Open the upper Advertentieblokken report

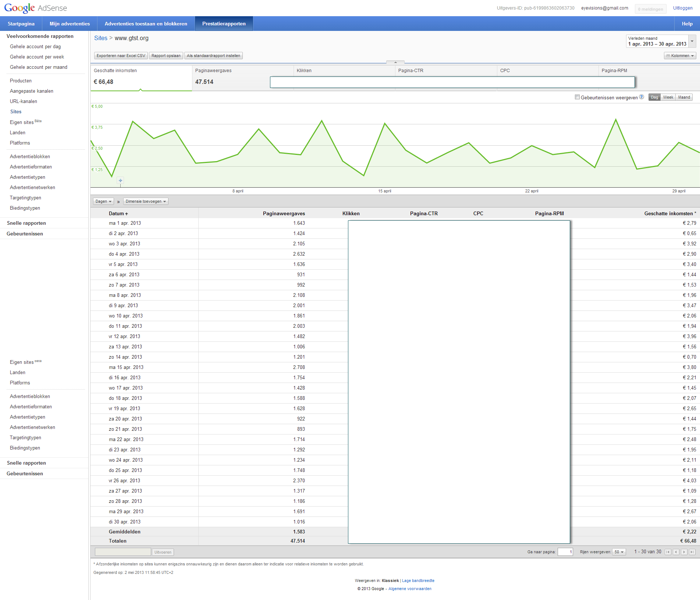pos(30,157)
